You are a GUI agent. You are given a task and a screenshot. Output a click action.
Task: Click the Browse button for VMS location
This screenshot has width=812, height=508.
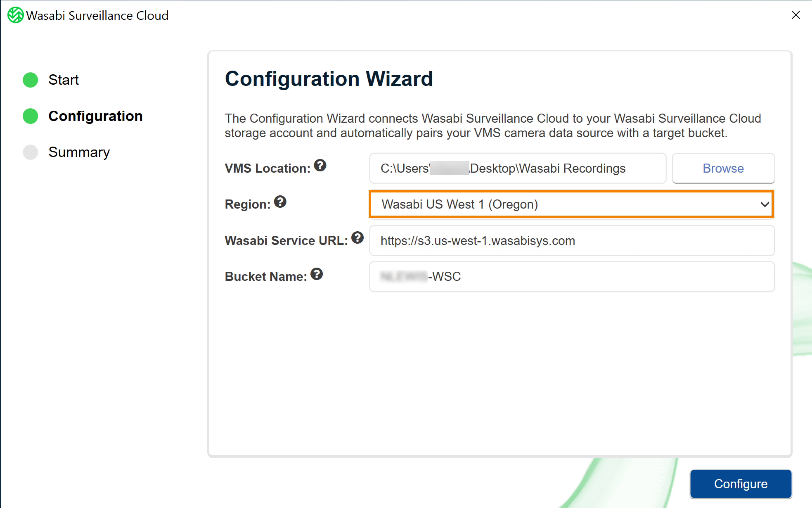pos(723,168)
